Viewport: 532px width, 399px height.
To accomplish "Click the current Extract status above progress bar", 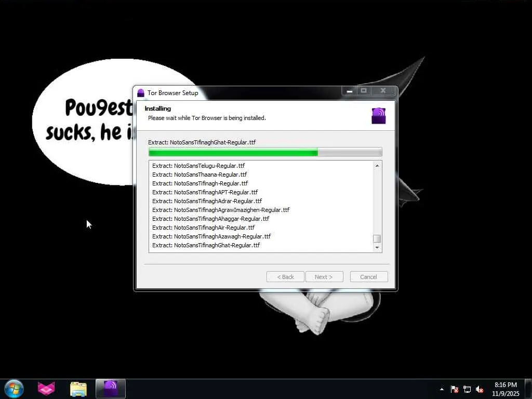I will [x=202, y=142].
